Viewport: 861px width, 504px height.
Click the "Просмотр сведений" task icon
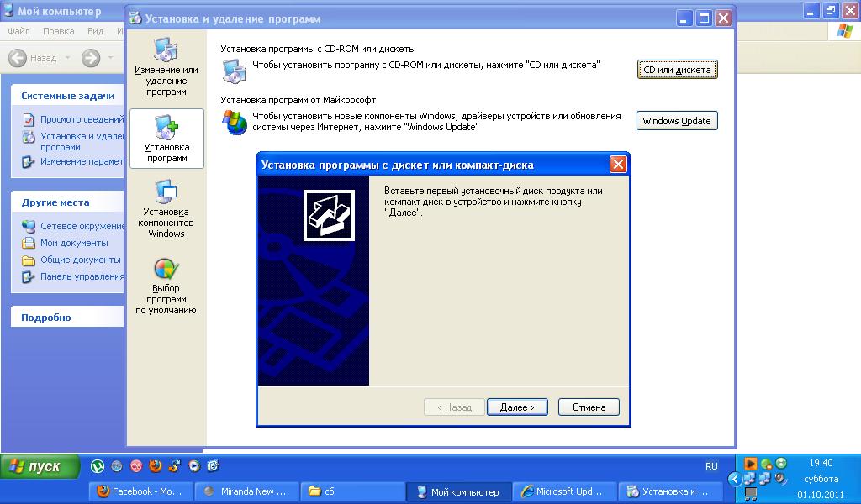tap(29, 119)
